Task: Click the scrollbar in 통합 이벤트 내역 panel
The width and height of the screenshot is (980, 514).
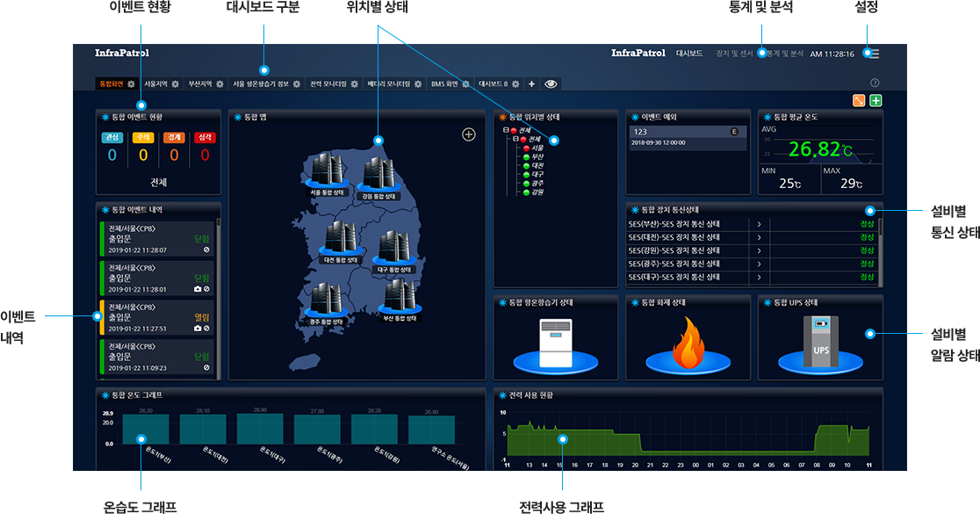Action: [219, 264]
